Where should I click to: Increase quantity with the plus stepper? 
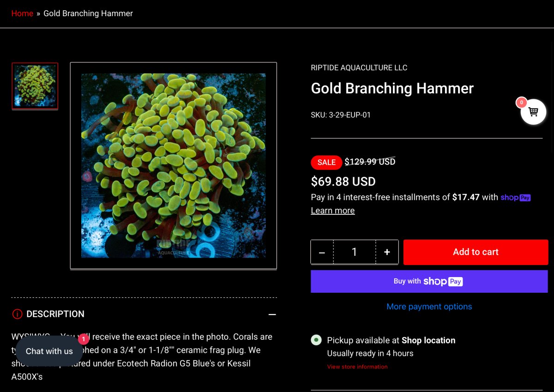[x=387, y=252]
